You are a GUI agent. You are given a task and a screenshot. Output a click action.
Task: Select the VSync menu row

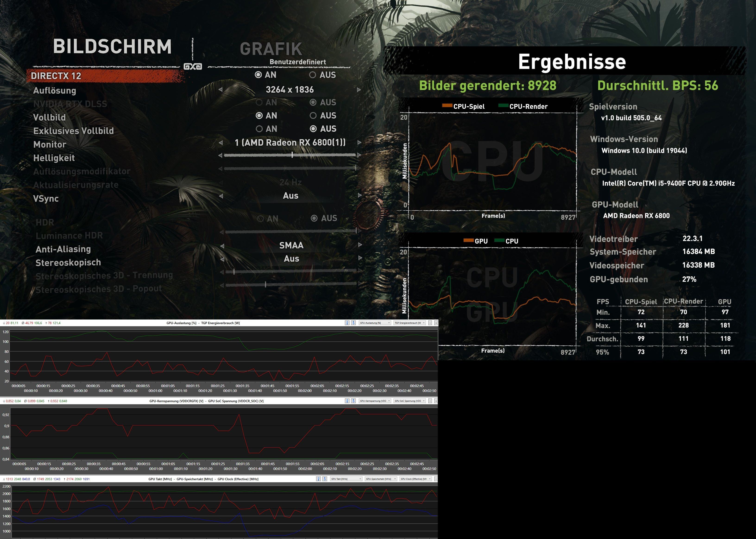[x=46, y=198]
